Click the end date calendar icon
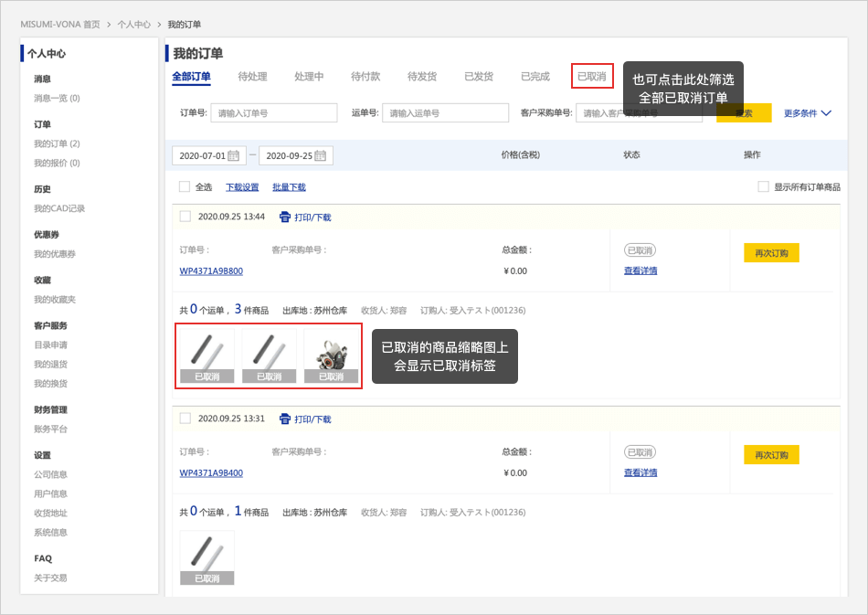Image resolution: width=868 pixels, height=615 pixels. (321, 155)
